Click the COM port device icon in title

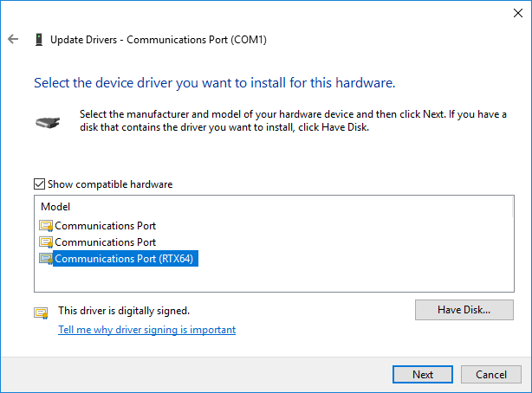coord(39,39)
